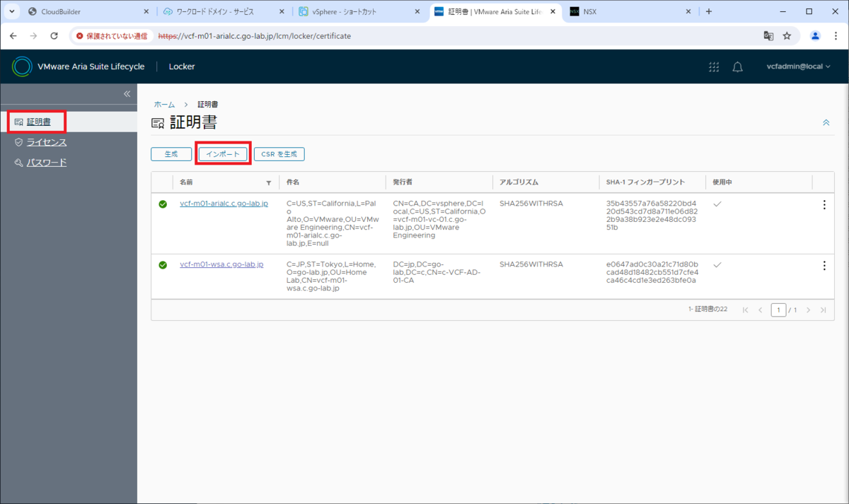Screen dimensions: 849x504
Task: Open the browser profile icon
Action: coord(815,35)
